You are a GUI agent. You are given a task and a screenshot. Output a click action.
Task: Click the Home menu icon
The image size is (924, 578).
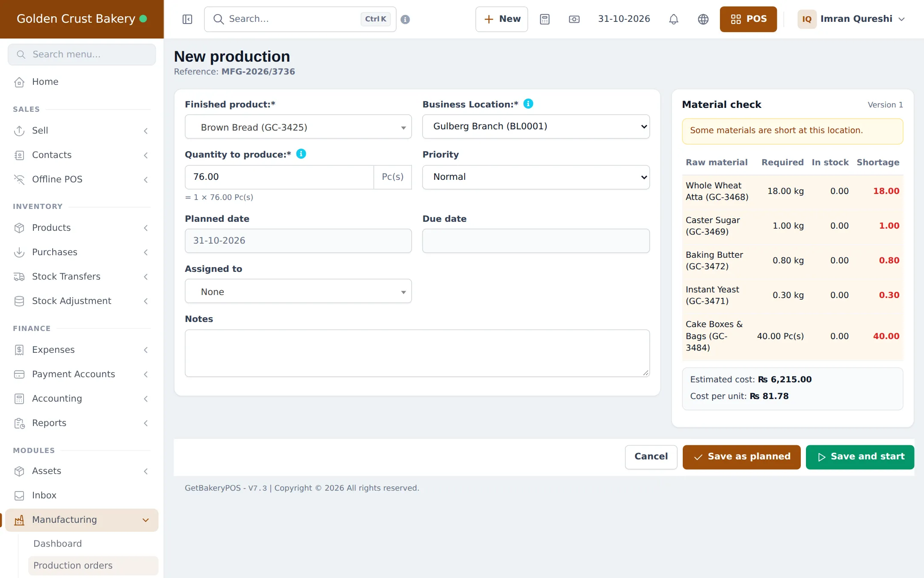coord(19,82)
